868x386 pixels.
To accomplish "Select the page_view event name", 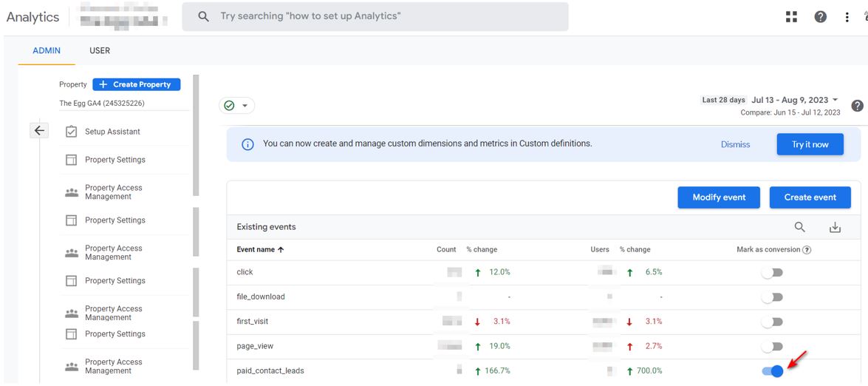I will tap(255, 346).
